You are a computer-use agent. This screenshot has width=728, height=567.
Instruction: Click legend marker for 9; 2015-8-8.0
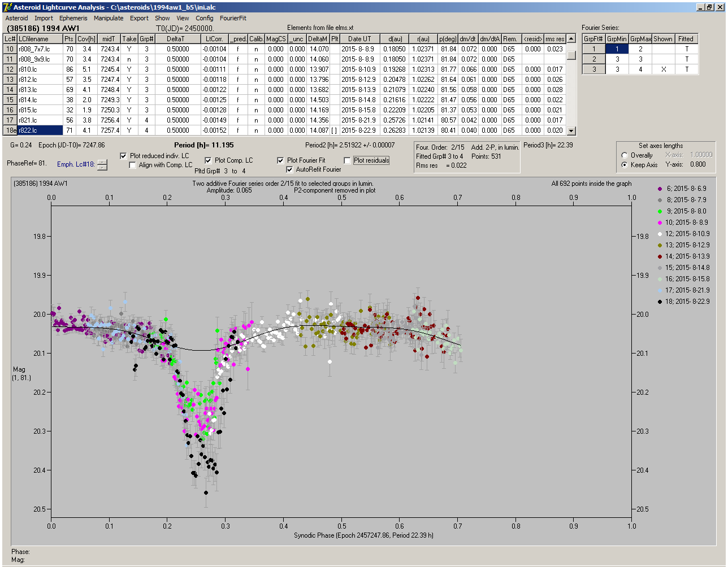point(660,211)
